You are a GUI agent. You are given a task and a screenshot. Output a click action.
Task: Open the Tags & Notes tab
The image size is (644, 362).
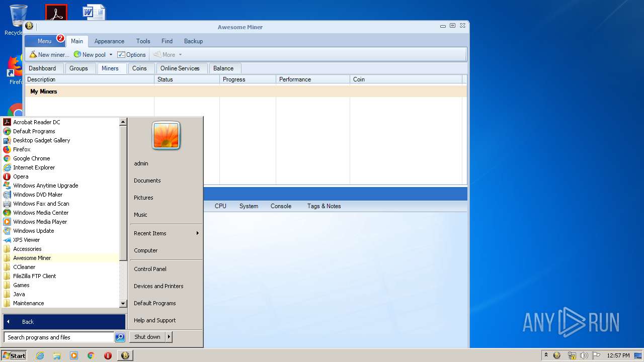(324, 206)
